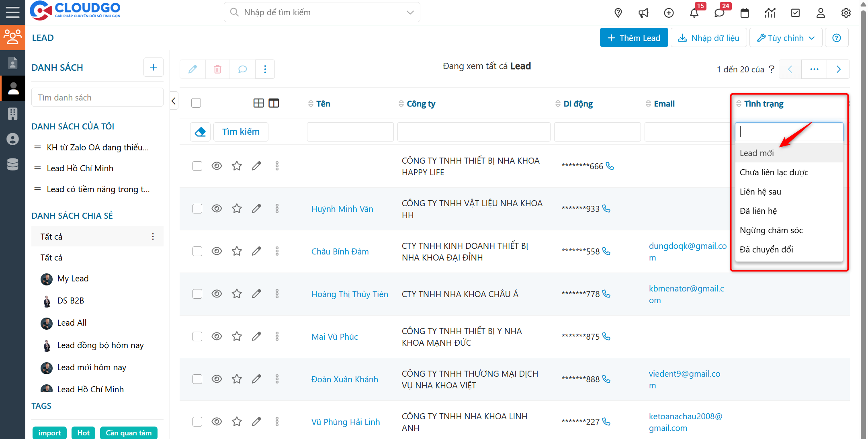Click the eye icon on Mai Vũ Phúc row
The width and height of the screenshot is (868, 439).
(217, 336)
